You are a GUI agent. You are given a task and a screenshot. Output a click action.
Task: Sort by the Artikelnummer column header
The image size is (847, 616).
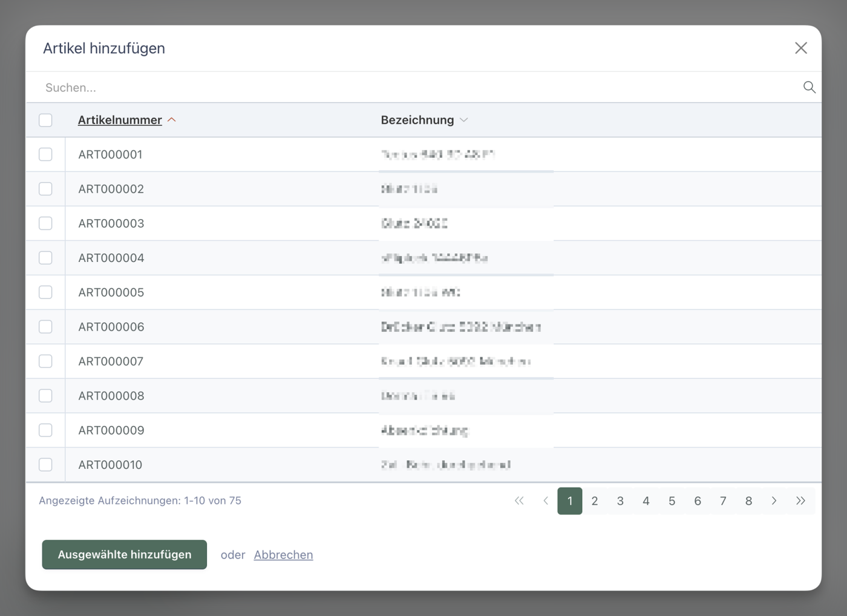click(x=120, y=120)
